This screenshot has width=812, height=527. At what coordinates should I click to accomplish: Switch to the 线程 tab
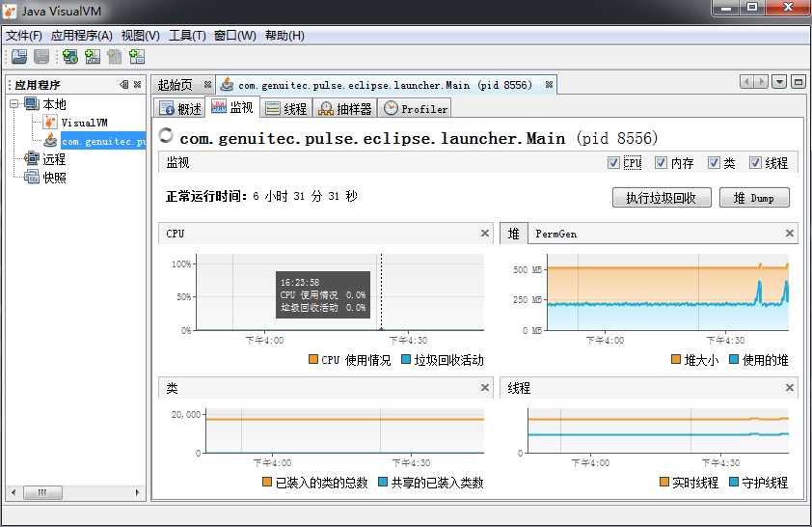pyautogui.click(x=285, y=108)
